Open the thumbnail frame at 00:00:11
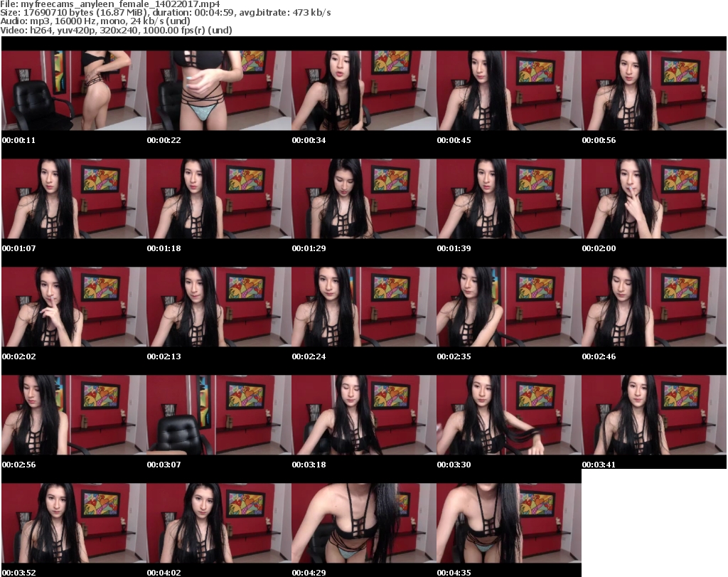The image size is (728, 577). [x=74, y=90]
